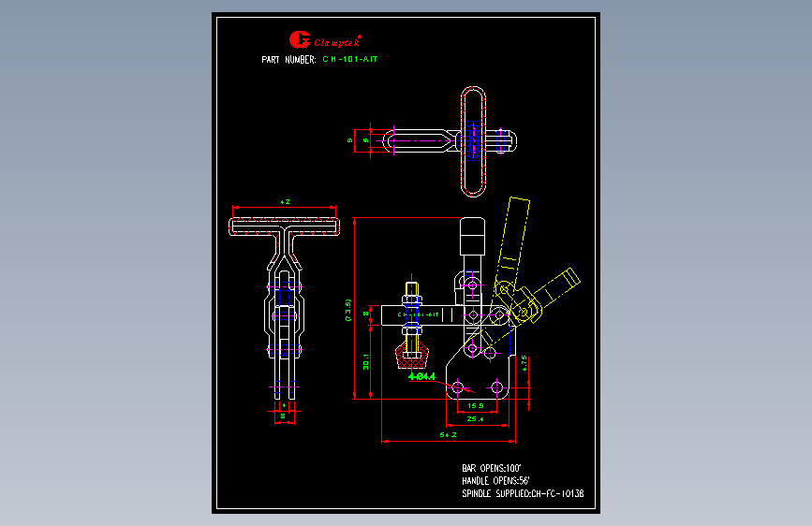
Task: Select the 5 dimension in the top view
Action: [x=365, y=140]
